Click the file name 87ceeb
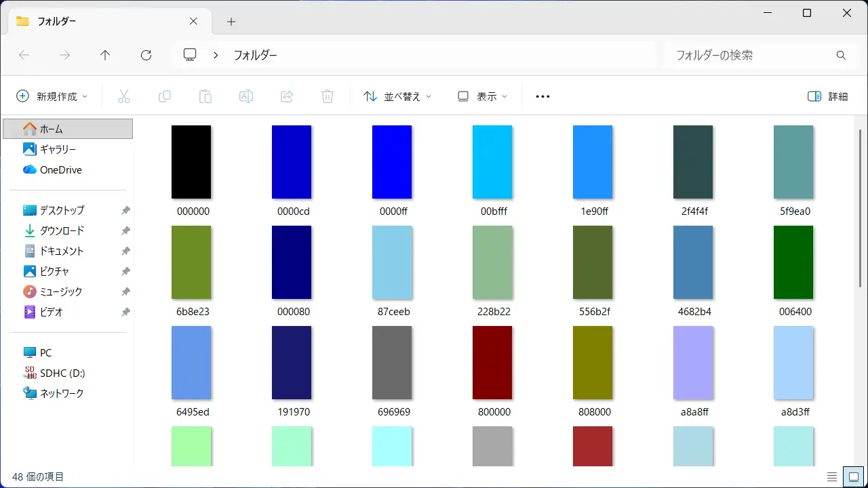The image size is (868, 488). coord(394,312)
